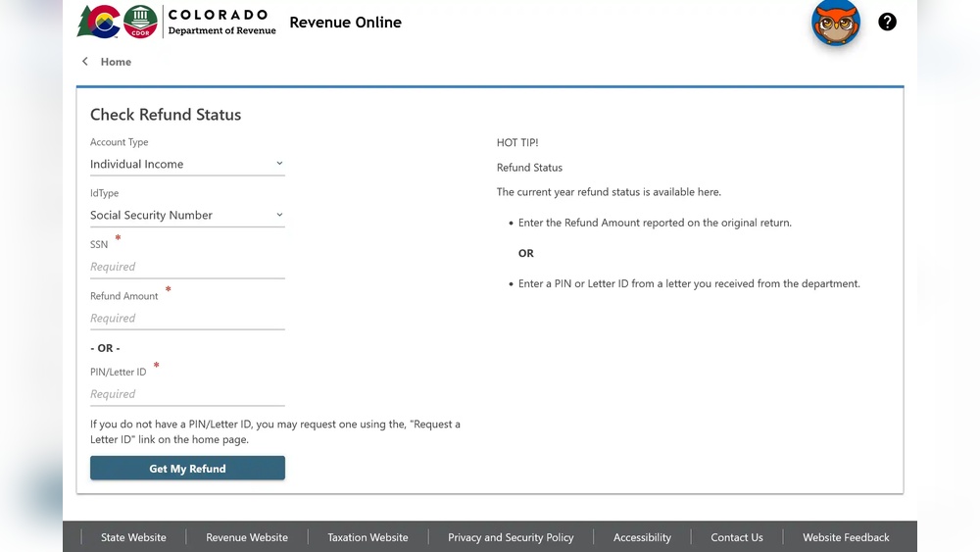Click the SSN input field
This screenshot has width=980, height=552.
(x=187, y=267)
